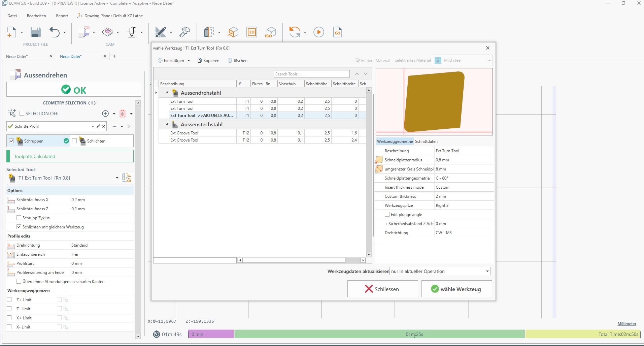The height and width of the screenshot is (346, 644).
Task: Tick the Schrupp Zyklus checkbox
Action: [x=19, y=218]
